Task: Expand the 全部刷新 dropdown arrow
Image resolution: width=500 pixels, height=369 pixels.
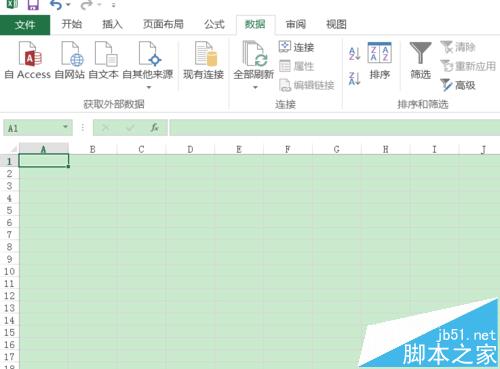Action: click(x=255, y=87)
